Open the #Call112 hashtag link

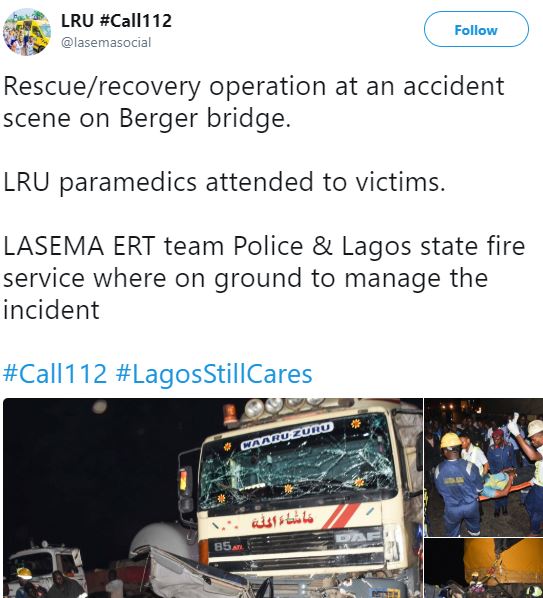click(55, 374)
